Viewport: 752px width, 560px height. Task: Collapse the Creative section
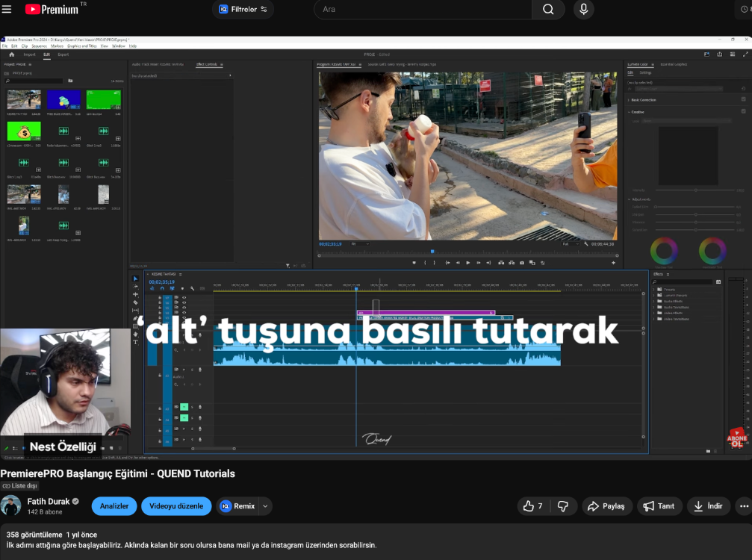click(x=629, y=112)
